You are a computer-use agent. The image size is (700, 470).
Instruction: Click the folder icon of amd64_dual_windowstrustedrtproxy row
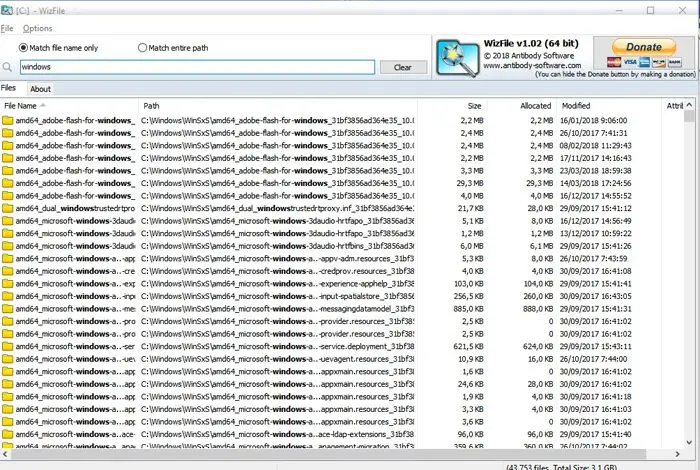click(7, 208)
